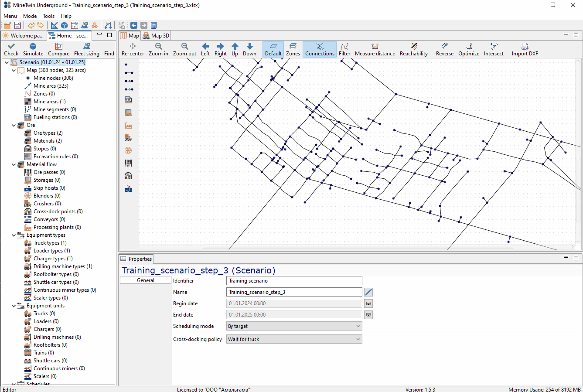Click the open scenario folder icon
583x392 pixels.
(7, 25)
